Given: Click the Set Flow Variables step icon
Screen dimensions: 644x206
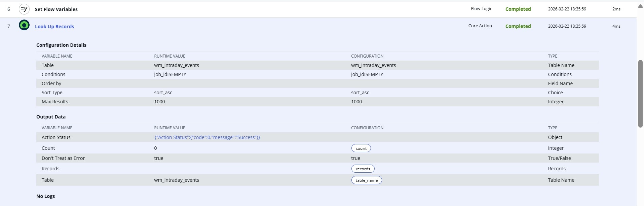Looking at the screenshot, I should [24, 9].
